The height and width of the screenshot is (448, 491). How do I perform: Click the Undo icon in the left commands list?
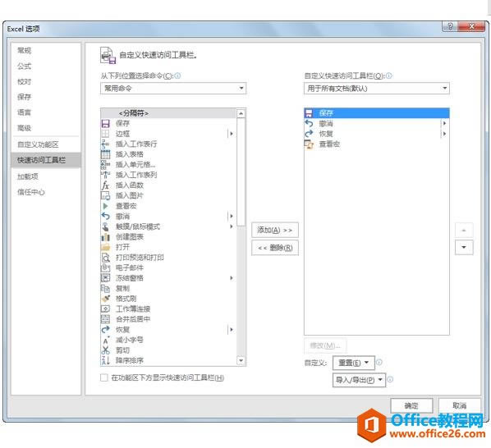(106, 217)
